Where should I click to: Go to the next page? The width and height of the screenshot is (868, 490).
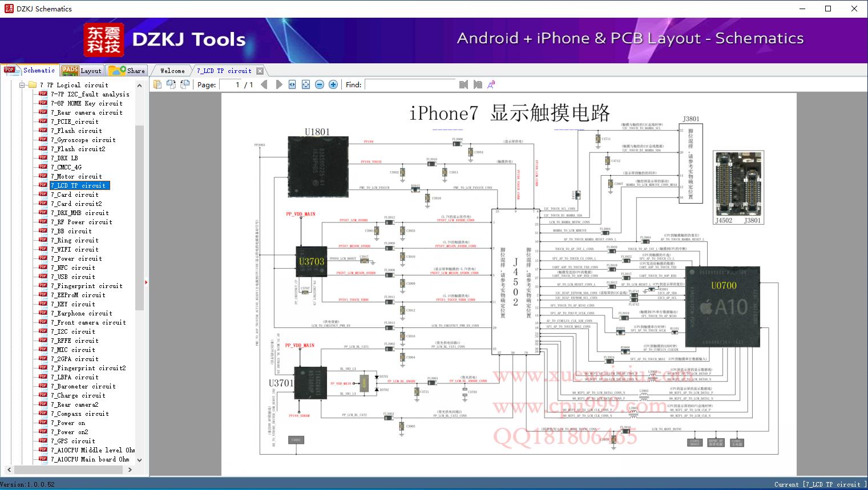click(278, 84)
